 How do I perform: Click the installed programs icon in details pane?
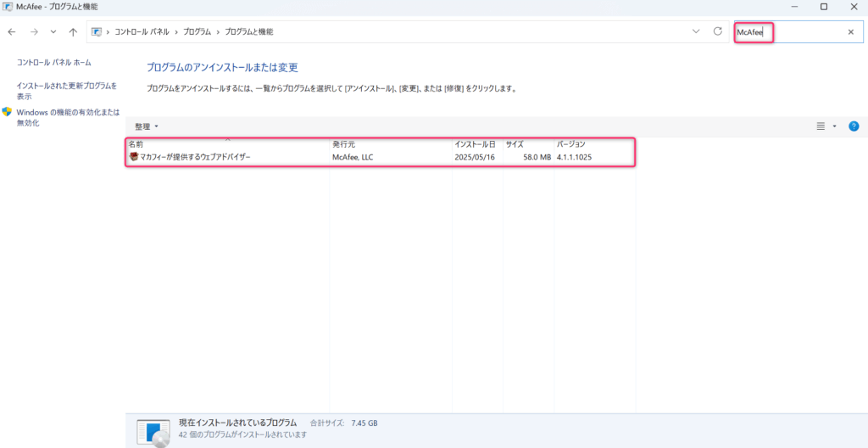pyautogui.click(x=153, y=432)
